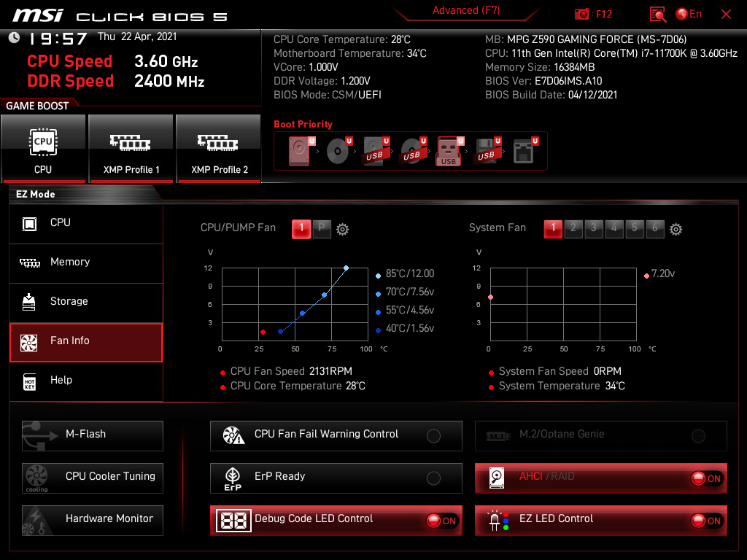Activate XMP Profile 1
Screen dimensions: 747x560
pos(131,149)
